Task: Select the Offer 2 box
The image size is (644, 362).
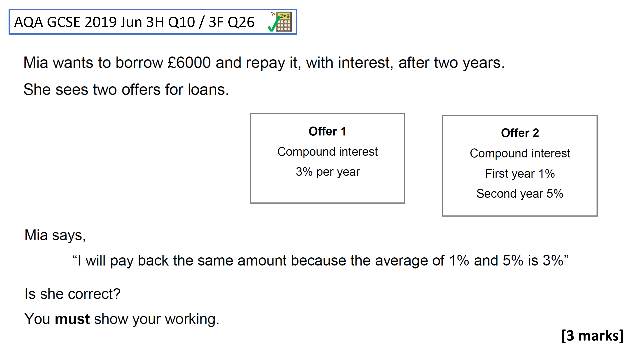Action: (x=520, y=166)
